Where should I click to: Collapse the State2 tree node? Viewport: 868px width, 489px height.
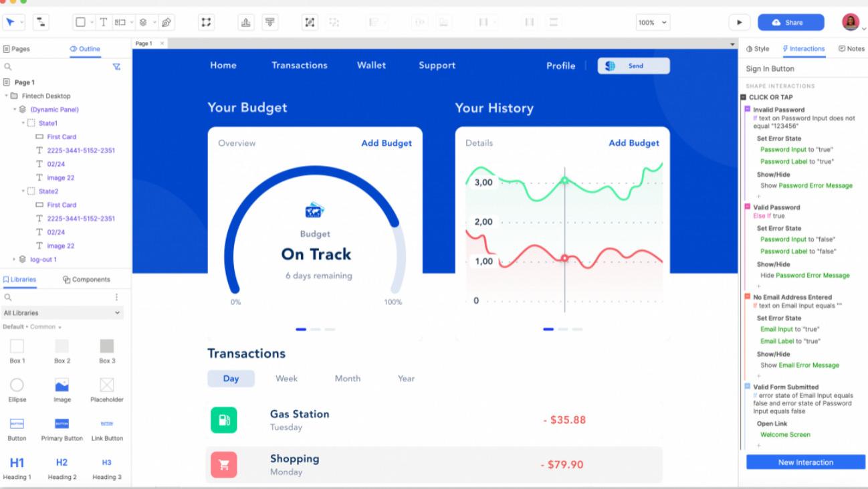(23, 191)
